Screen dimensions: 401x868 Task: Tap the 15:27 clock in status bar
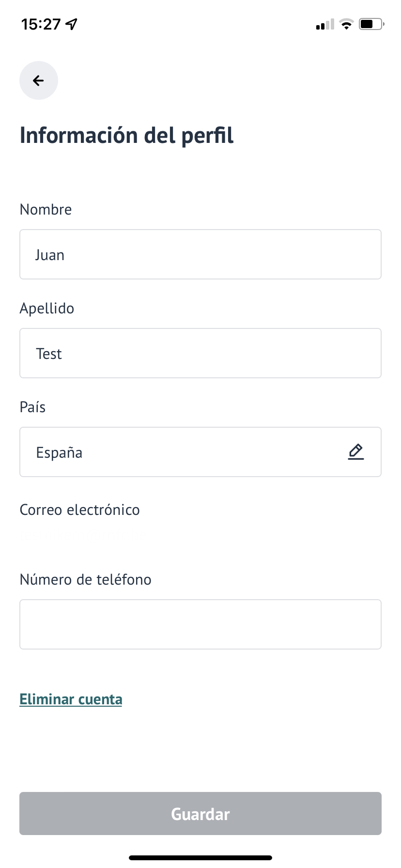[x=41, y=24]
